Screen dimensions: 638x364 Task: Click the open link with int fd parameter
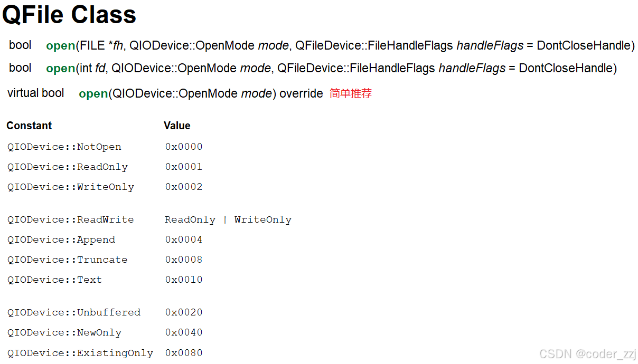(60, 69)
